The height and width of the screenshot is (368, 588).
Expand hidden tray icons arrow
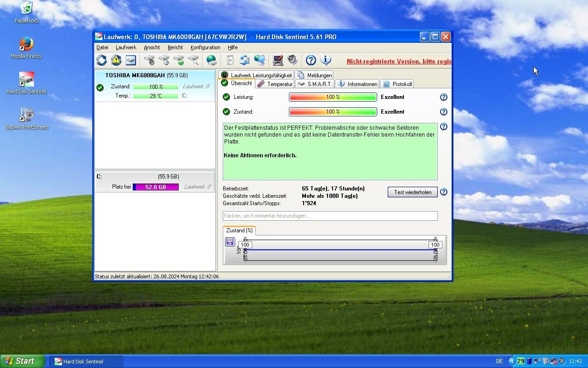pyautogui.click(x=512, y=361)
